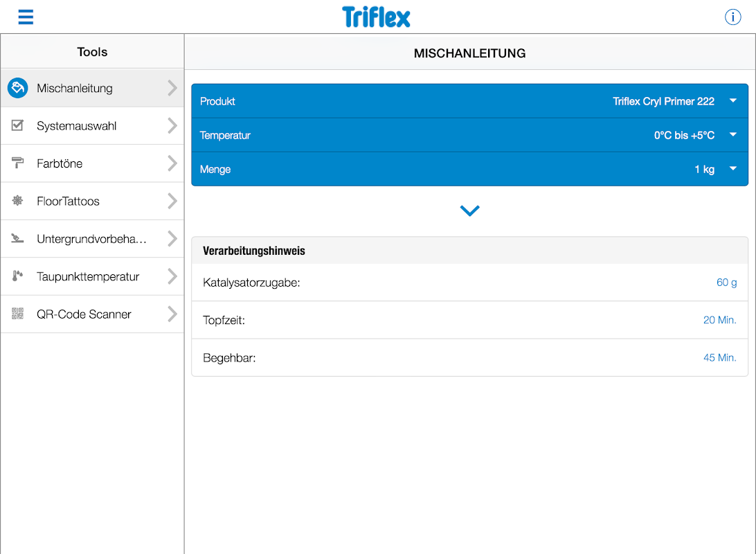Click the chevron next to QR-Code Scanner
This screenshot has height=554, width=756.
pos(172,314)
